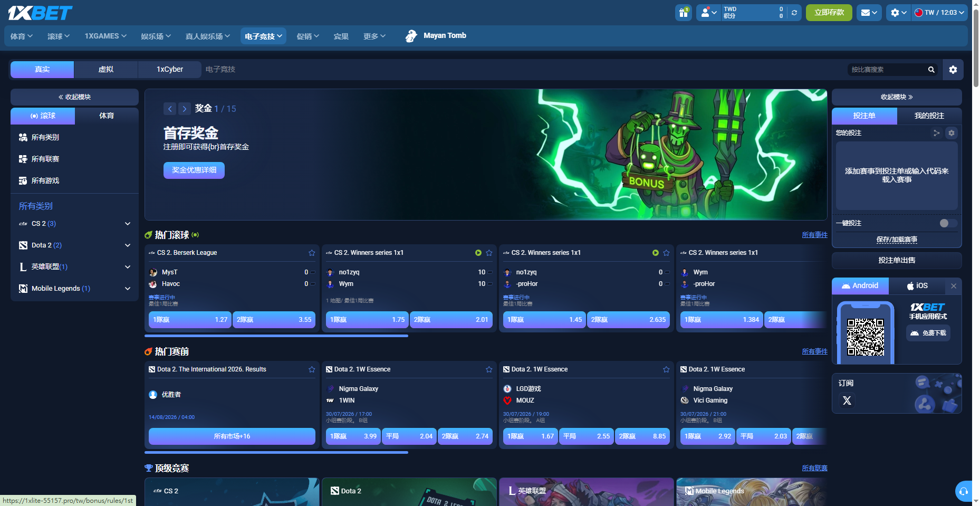The width and height of the screenshot is (980, 506).
Task: Show next bonus banner slide
Action: tap(185, 109)
